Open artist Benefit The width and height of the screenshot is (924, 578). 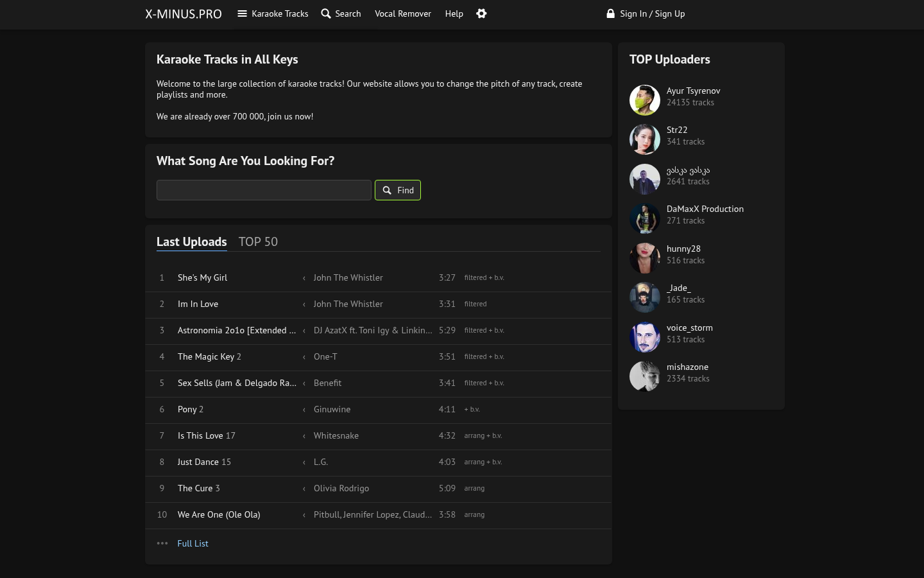(328, 383)
